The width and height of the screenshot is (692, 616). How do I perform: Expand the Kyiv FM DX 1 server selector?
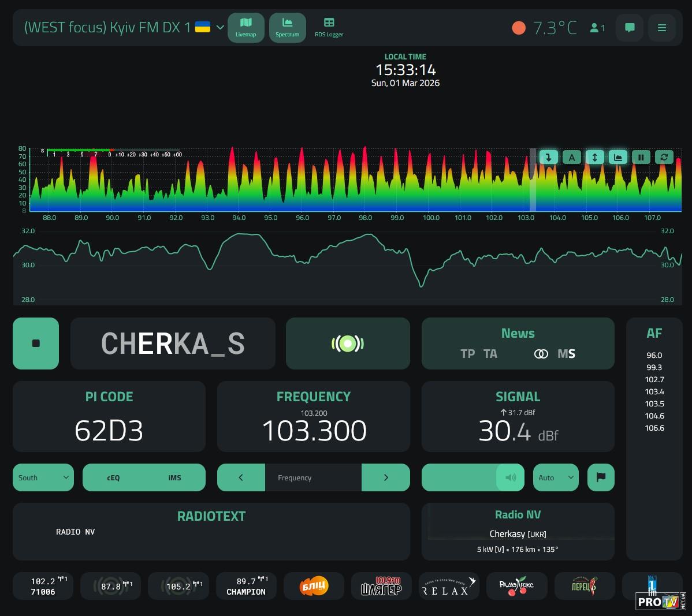click(x=219, y=28)
